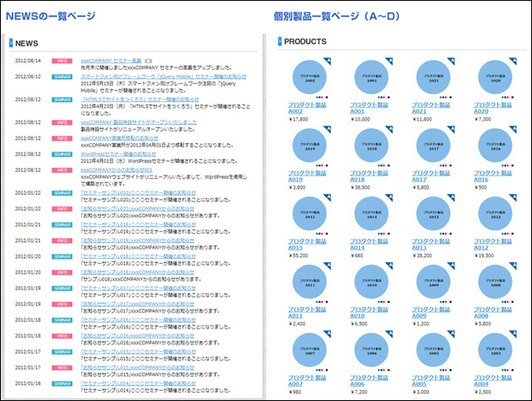Viewport: 532px width, 401px height.
Task: Click the color dots under product A017 image
Action: pos(446,165)
